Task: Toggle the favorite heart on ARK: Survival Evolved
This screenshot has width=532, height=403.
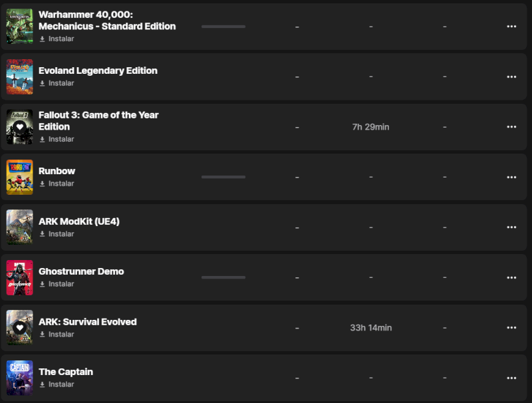Action: pos(20,328)
